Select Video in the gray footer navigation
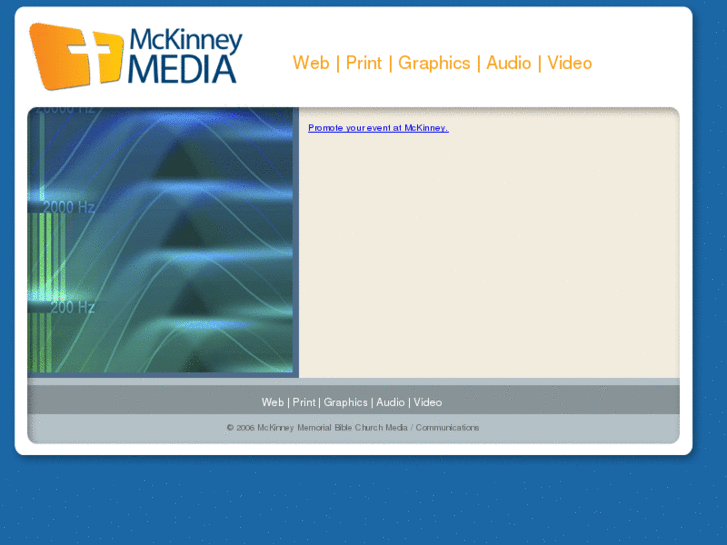This screenshot has width=727, height=545. 427,402
